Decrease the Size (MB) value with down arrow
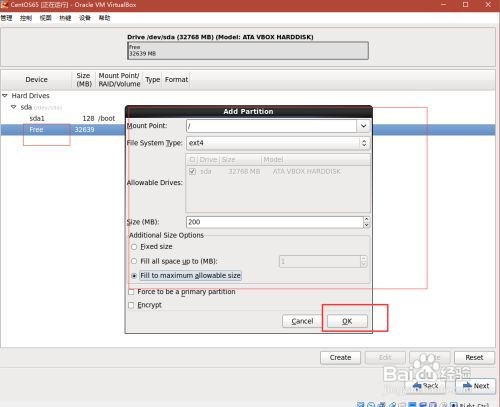The height and width of the screenshot is (407, 500). pyautogui.click(x=366, y=225)
